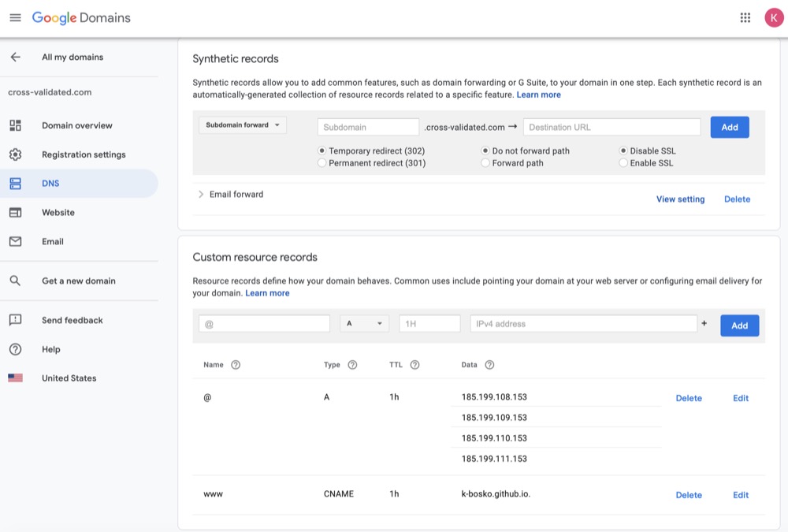Open the Google apps grid icon
The height and width of the screenshot is (532, 788).
[745, 17]
